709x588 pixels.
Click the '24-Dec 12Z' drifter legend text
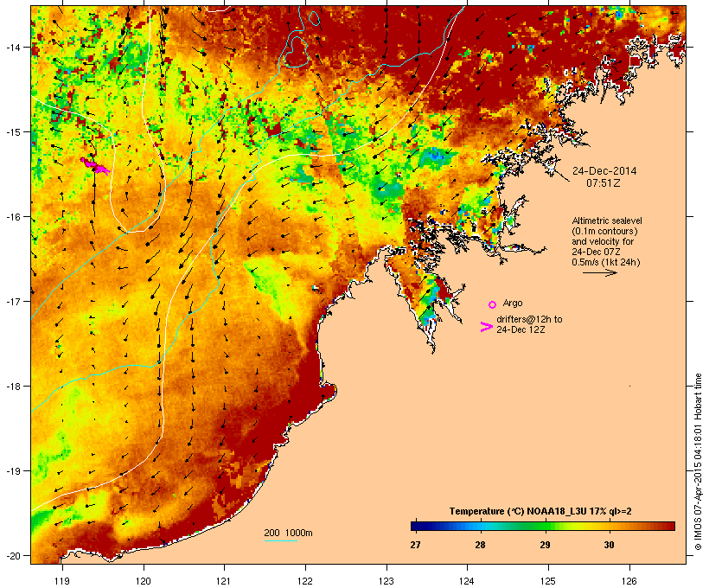(521, 329)
